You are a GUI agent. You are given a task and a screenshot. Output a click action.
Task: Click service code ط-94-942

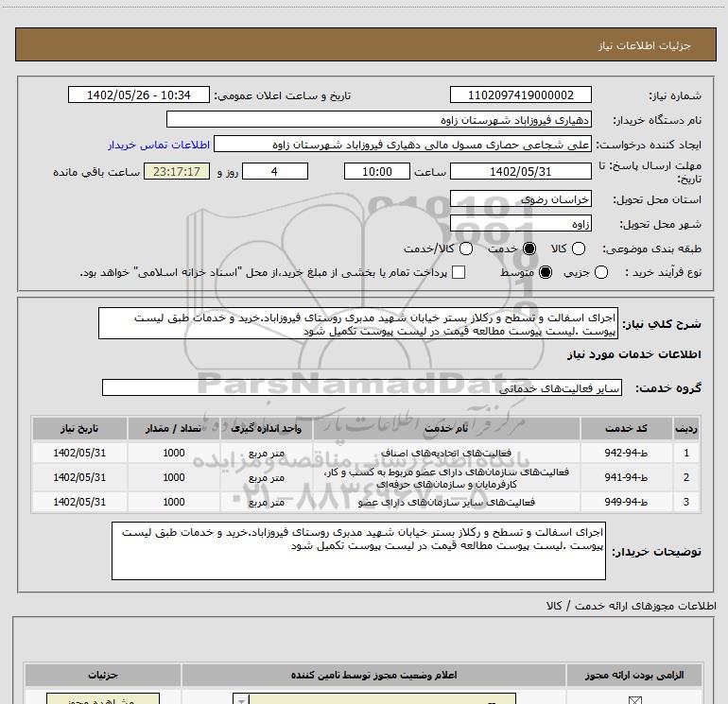[626, 453]
